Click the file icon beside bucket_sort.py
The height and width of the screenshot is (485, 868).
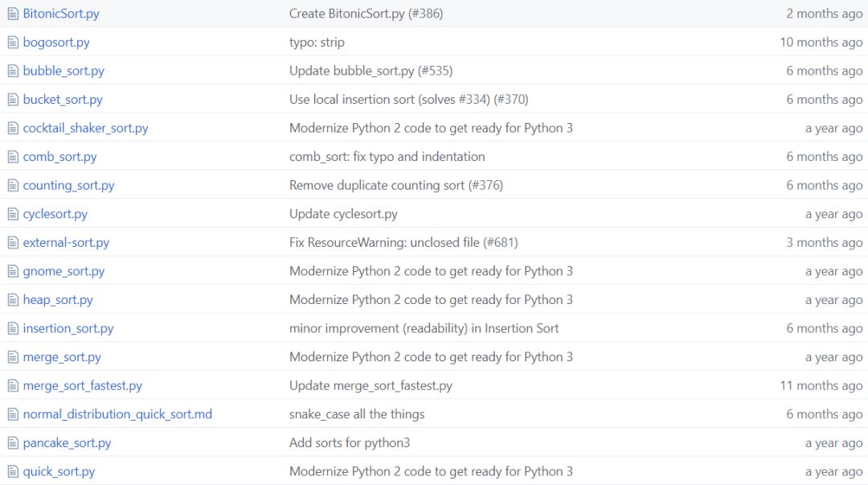click(12, 100)
